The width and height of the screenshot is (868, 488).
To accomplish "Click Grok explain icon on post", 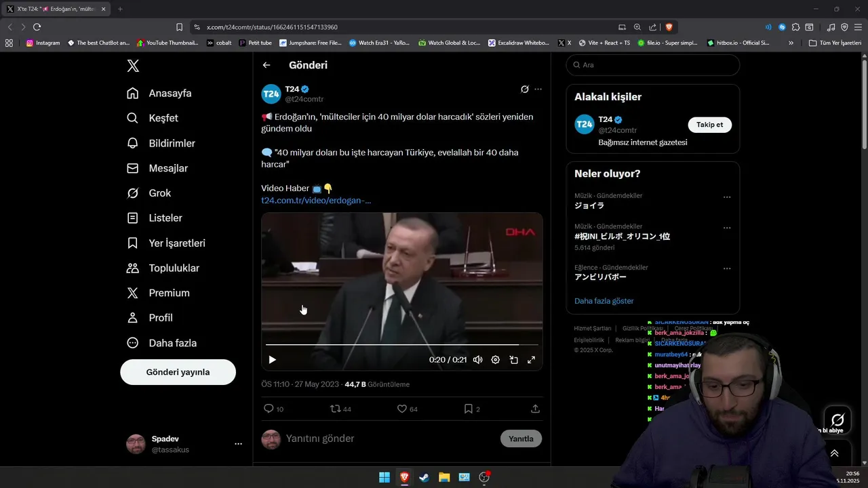I will 524,89.
